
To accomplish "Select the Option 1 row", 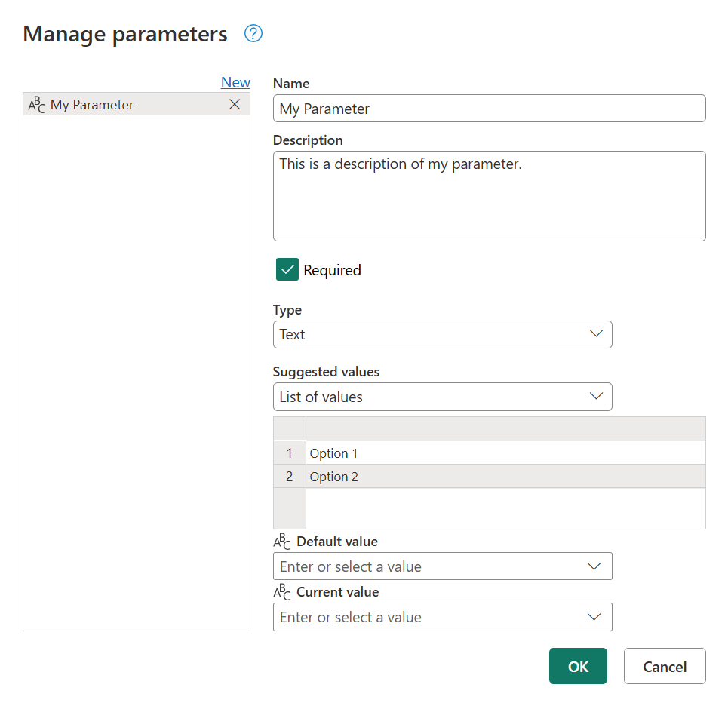I will click(453, 453).
